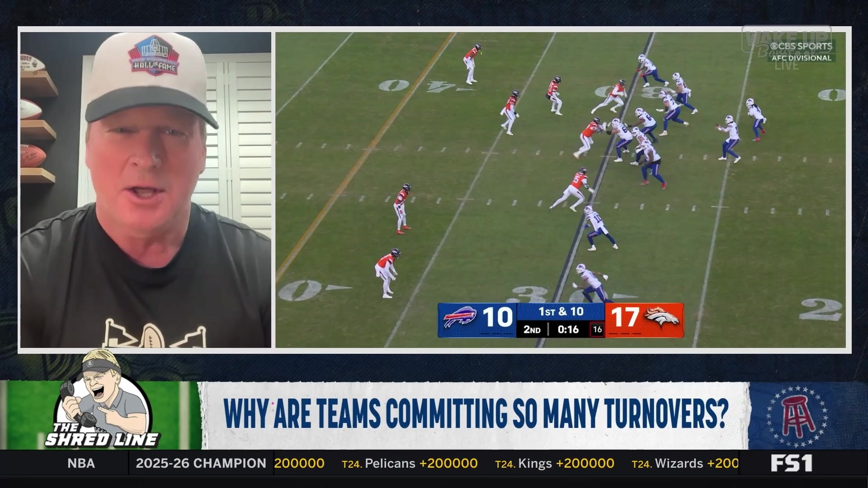Click the Hall of Fame logo on Gruden's cap
Screen dimensions: 868x488
(x=154, y=54)
